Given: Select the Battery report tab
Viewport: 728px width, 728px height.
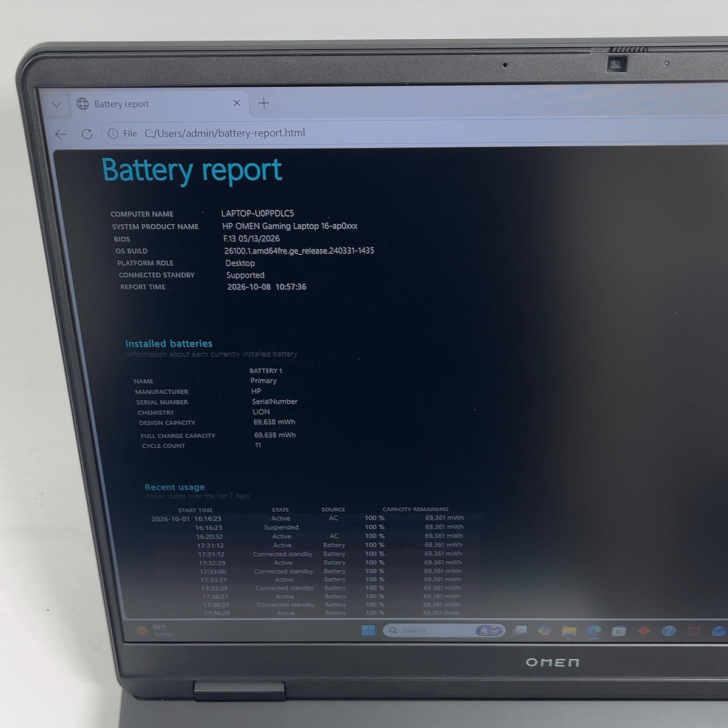Looking at the screenshot, I should pos(160,104).
